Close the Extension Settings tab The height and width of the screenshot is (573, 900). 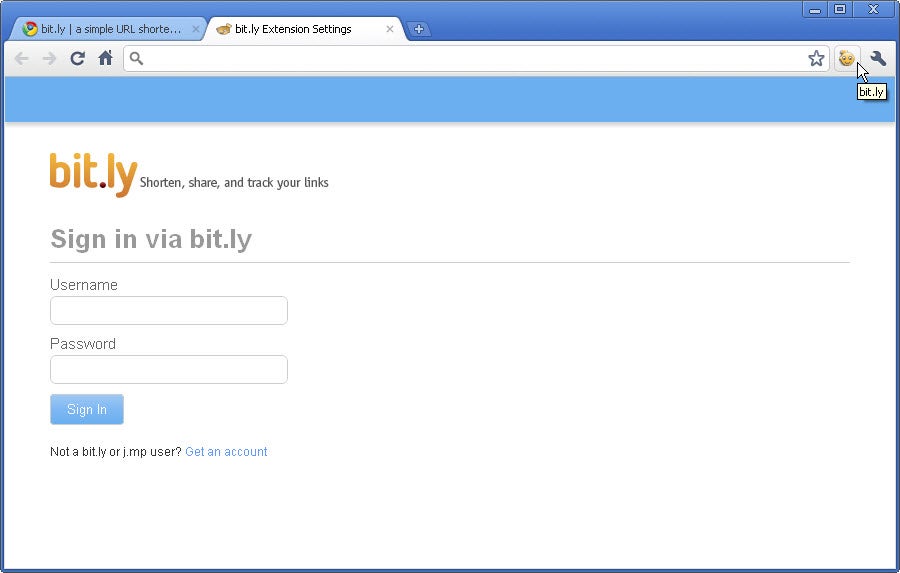(390, 29)
